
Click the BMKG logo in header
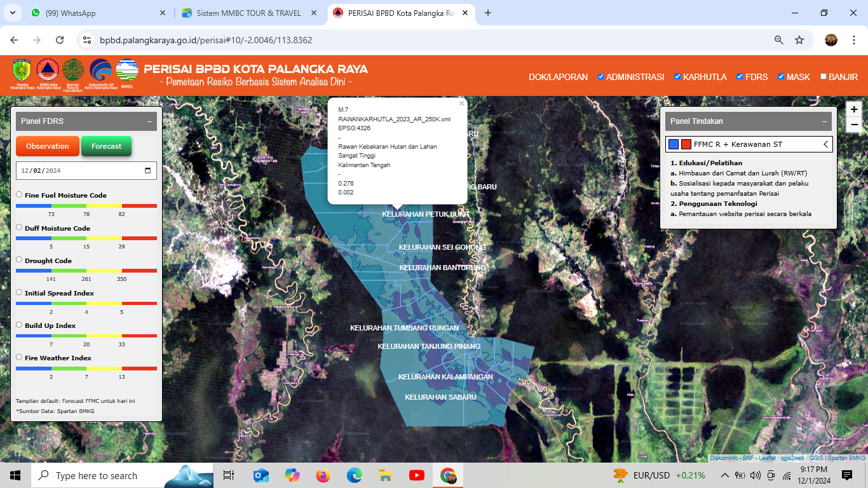(x=127, y=70)
